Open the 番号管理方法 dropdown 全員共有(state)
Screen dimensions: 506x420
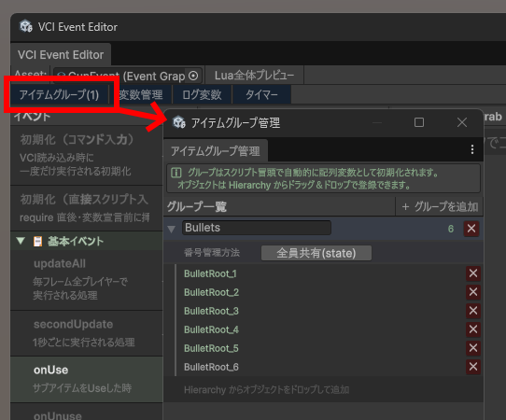coord(316,253)
